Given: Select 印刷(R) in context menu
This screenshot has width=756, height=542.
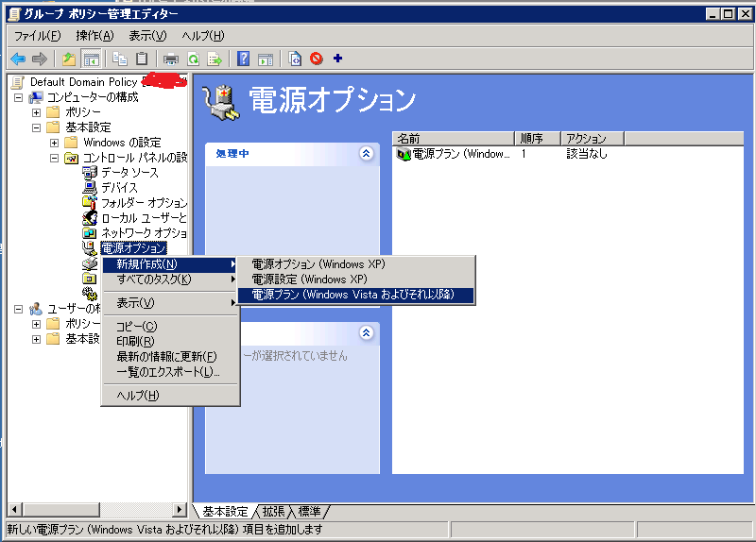Looking at the screenshot, I should (171, 341).
